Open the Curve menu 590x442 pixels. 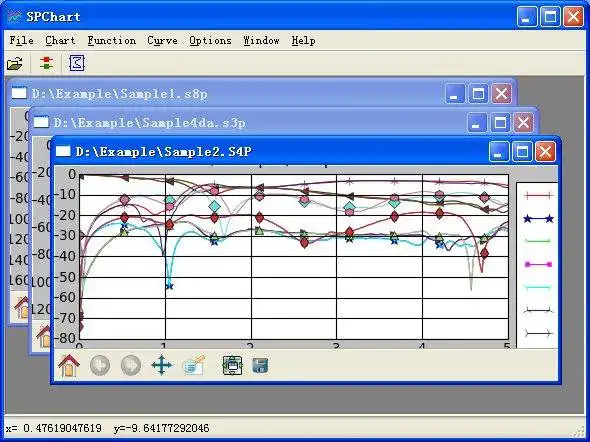(162, 40)
